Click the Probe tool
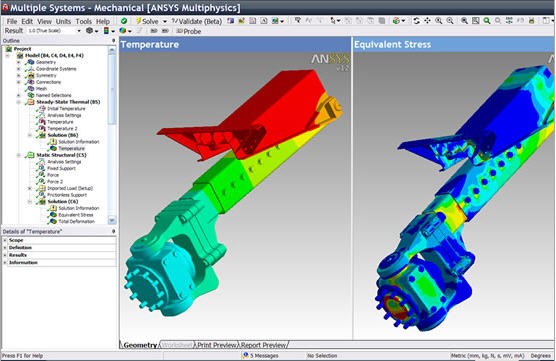This screenshot has width=556, height=361. click(189, 31)
